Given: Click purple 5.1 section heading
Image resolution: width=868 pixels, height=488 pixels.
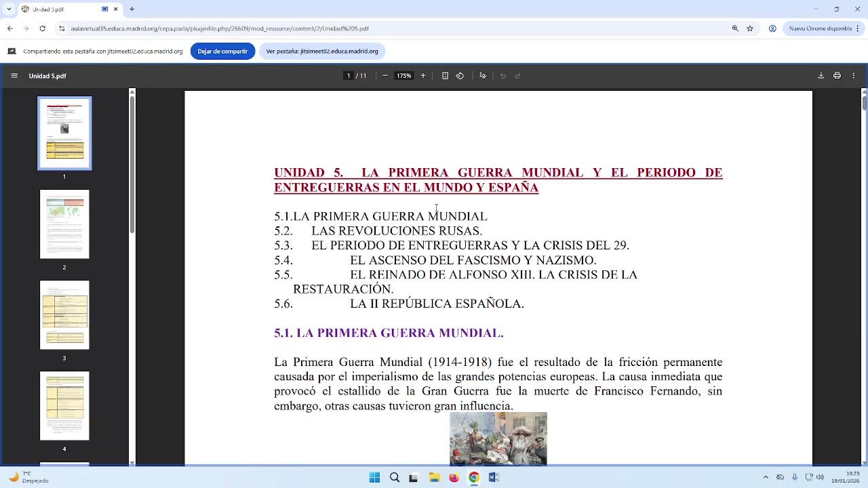Looking at the screenshot, I should (x=389, y=333).
